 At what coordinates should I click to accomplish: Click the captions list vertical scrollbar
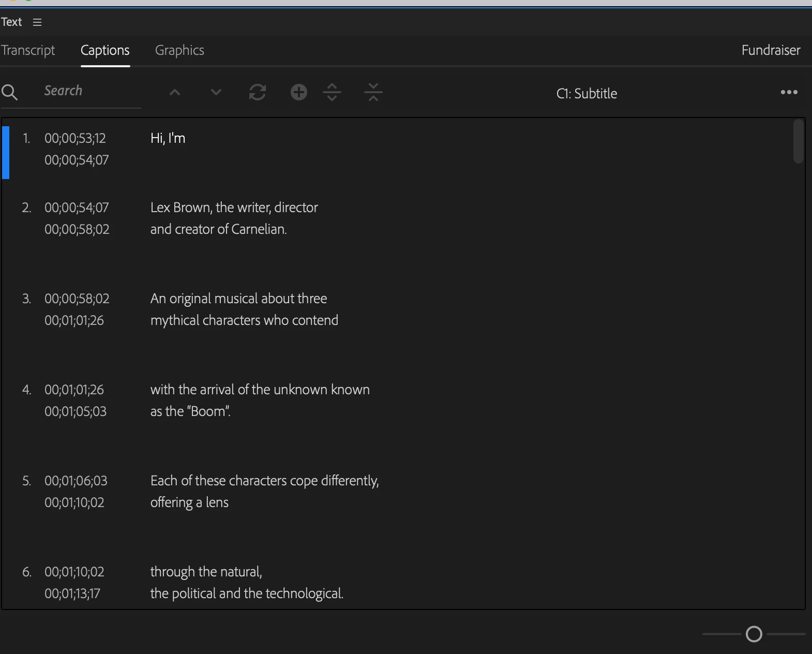[799, 141]
